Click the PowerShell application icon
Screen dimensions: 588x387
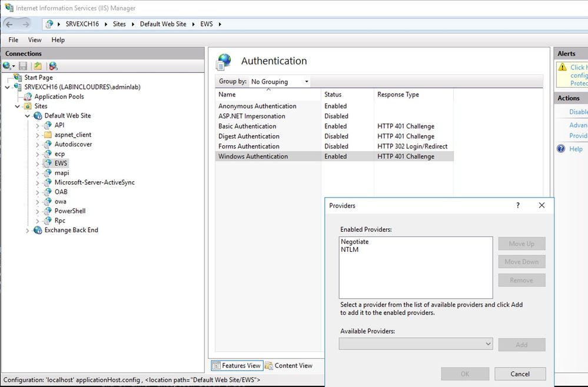click(x=48, y=211)
